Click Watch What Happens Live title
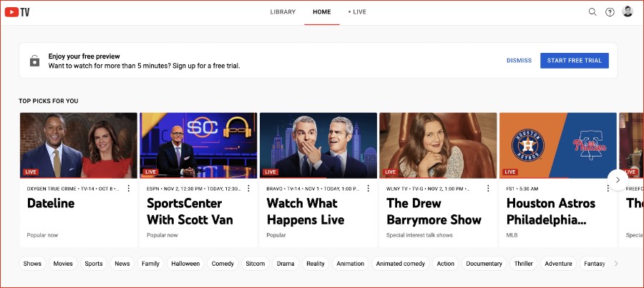Viewport: 644px width, 288px height. tap(306, 212)
